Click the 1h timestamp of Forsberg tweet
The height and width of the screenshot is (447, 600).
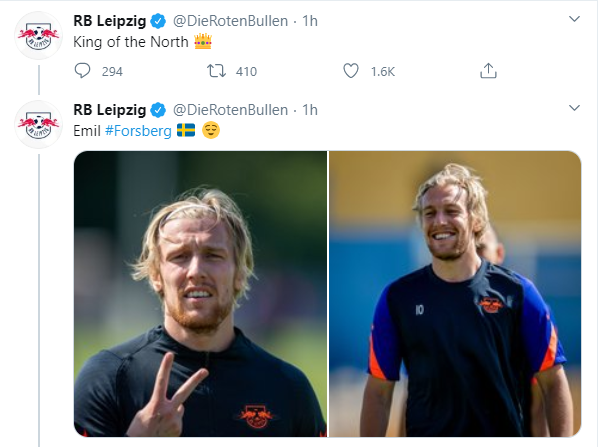[x=309, y=109]
